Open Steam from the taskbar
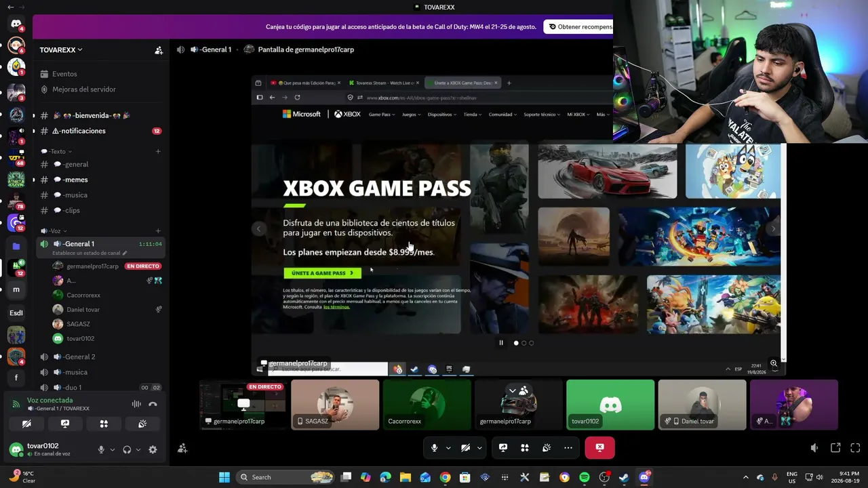The height and width of the screenshot is (488, 868). pyautogui.click(x=624, y=477)
